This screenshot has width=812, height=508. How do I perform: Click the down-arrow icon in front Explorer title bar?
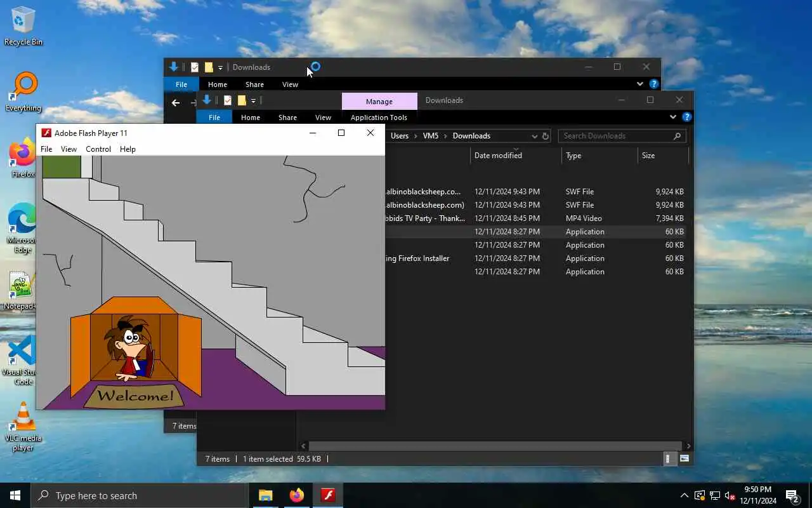pos(207,100)
